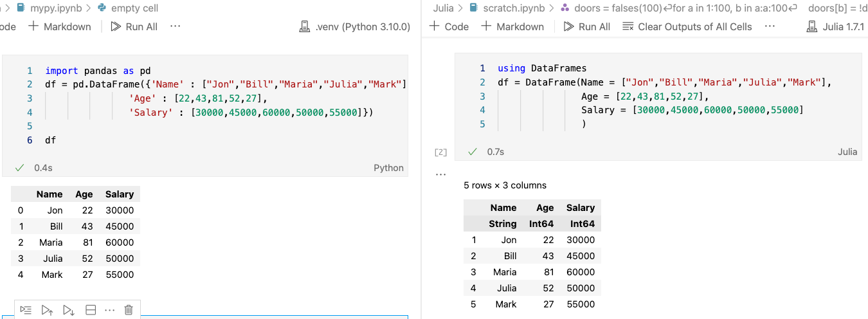Click the Run by Line icon in cell toolbar
Viewport: 868px width, 319px height.
26,310
